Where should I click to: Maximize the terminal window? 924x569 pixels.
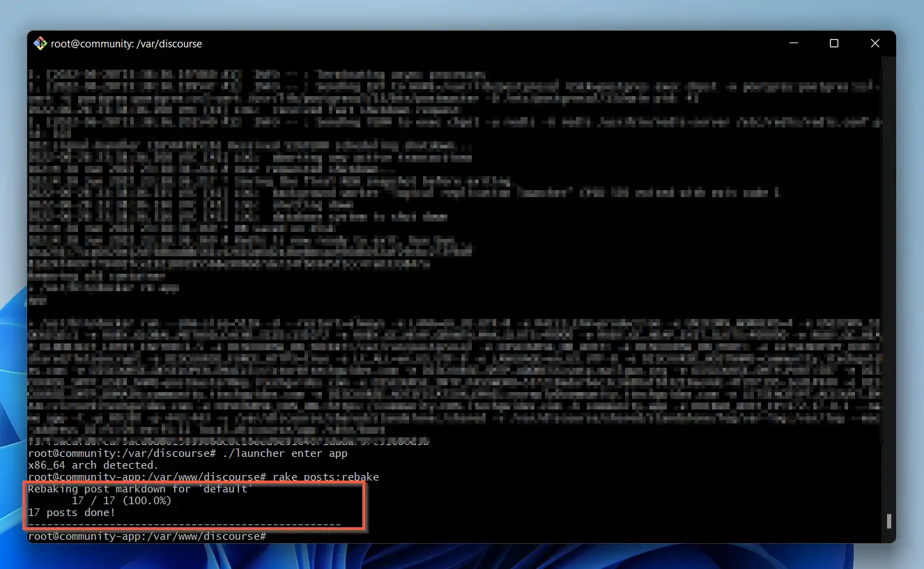833,43
